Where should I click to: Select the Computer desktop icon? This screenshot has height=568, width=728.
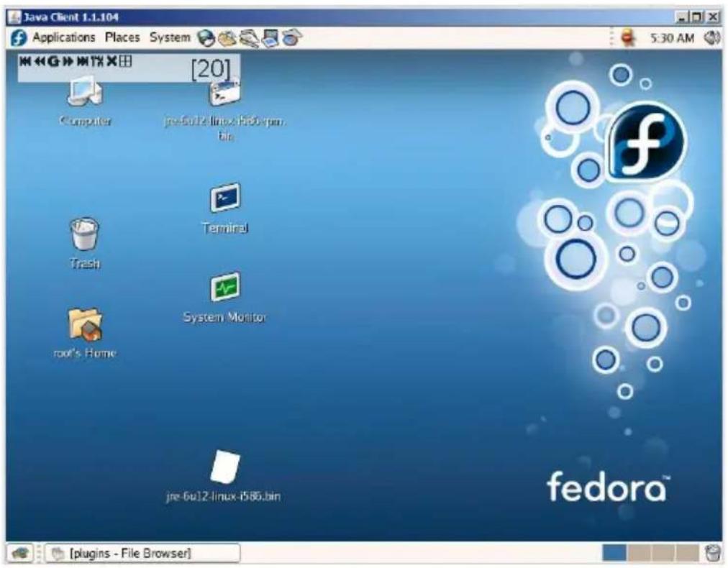click(85, 101)
